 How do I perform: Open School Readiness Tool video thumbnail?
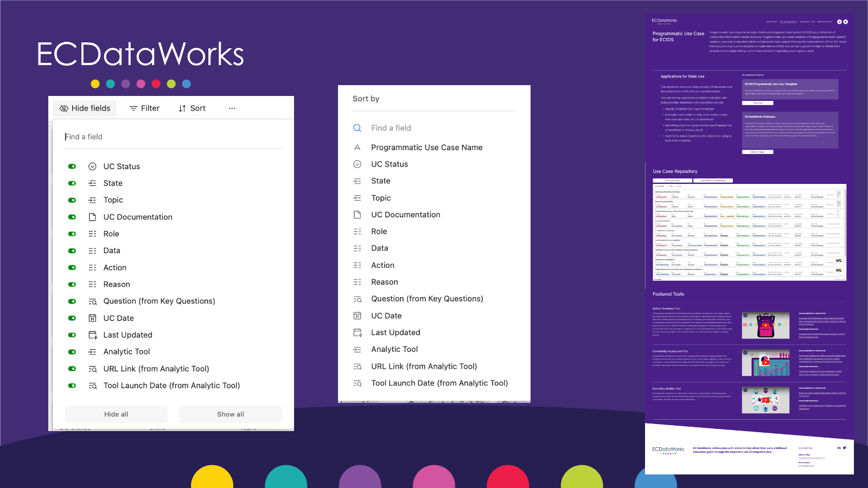(x=765, y=325)
